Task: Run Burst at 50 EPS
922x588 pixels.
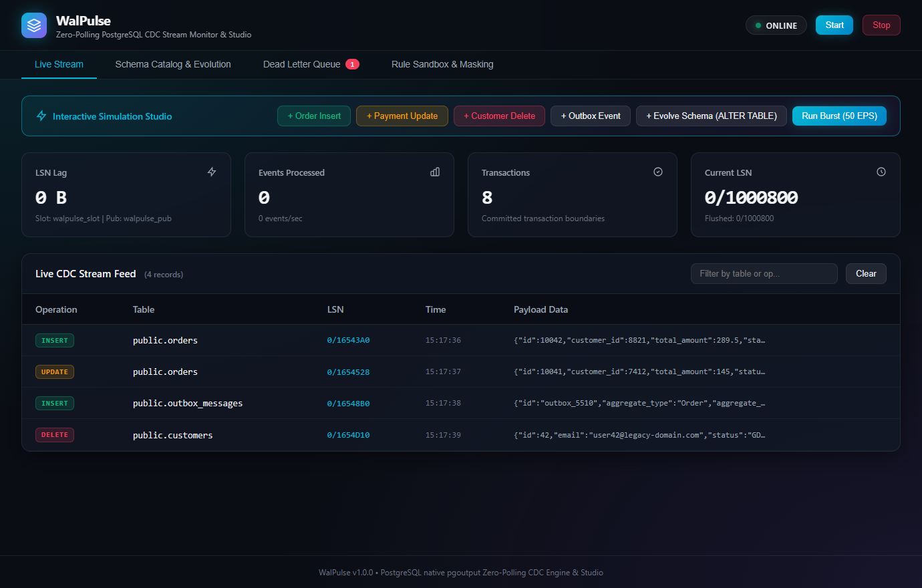Action: [x=839, y=116]
